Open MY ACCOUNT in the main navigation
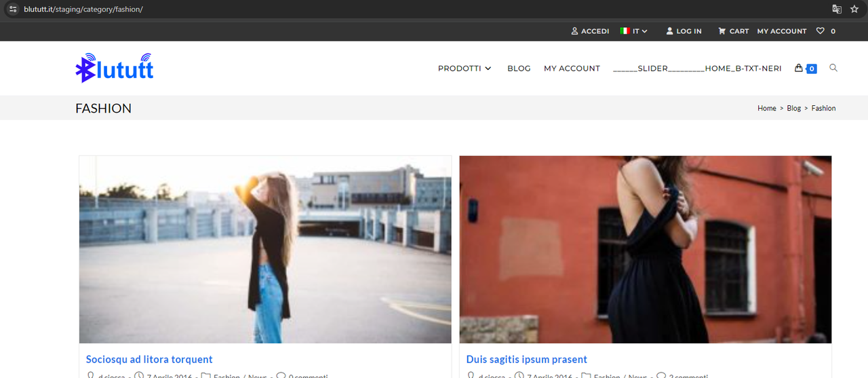This screenshot has width=868, height=378. click(x=572, y=69)
